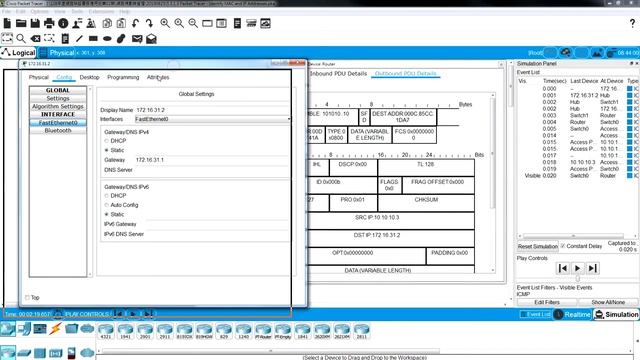
Task: Open the Desktop tab in device window
Action: click(x=89, y=77)
